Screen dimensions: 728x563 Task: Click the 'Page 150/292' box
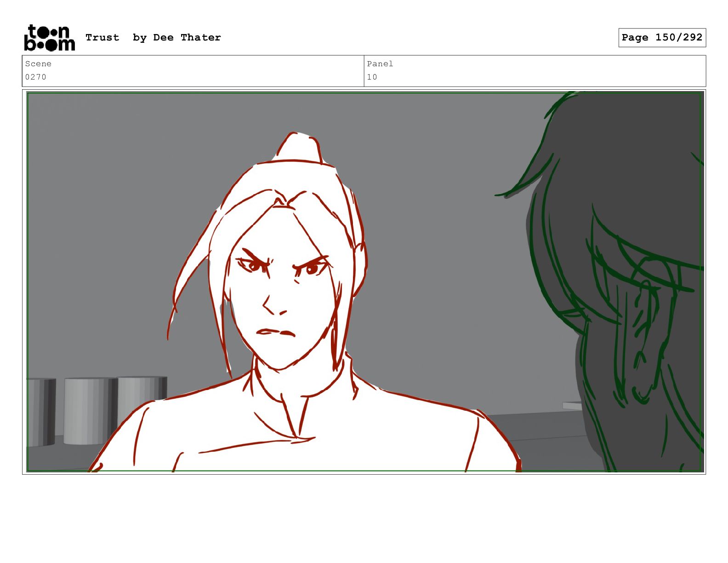pyautogui.click(x=662, y=38)
